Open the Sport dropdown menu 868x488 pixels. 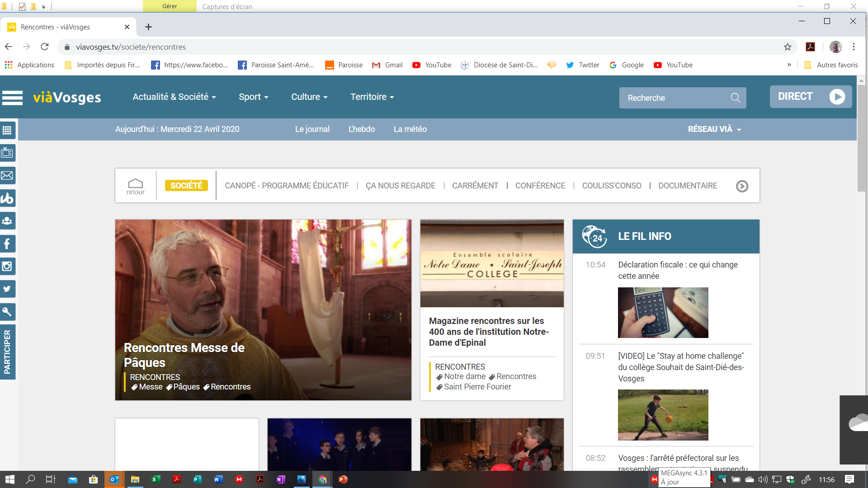(x=253, y=97)
